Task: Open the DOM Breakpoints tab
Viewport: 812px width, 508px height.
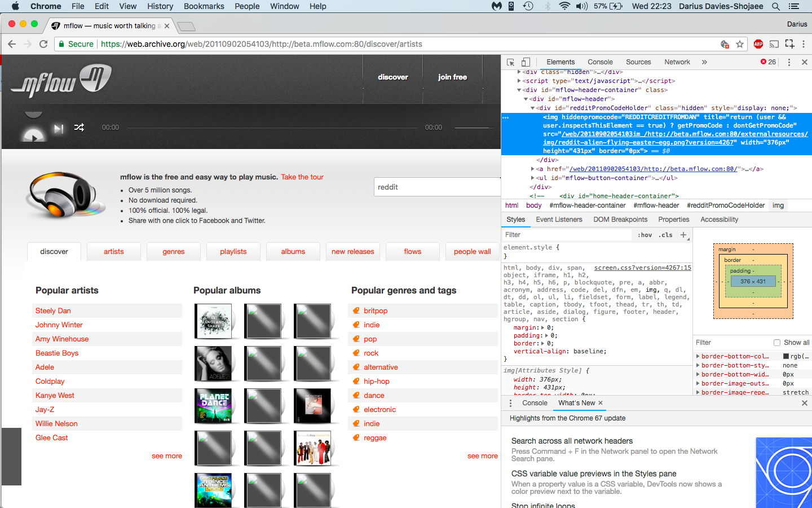Action: [620, 220]
